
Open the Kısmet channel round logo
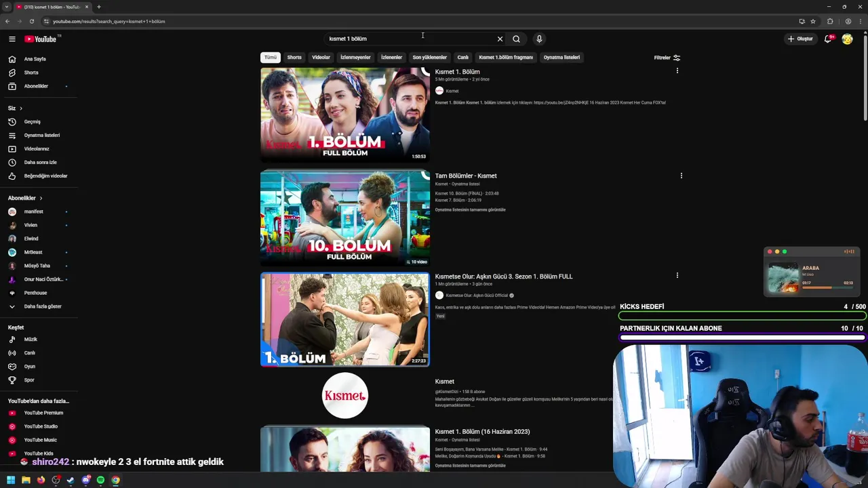coord(345,396)
